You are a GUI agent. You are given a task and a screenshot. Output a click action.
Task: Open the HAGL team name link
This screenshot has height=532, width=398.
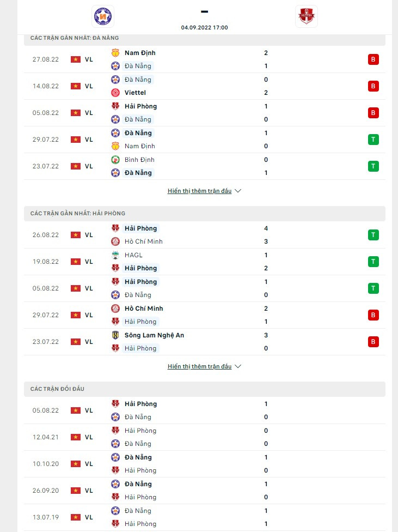point(133,255)
